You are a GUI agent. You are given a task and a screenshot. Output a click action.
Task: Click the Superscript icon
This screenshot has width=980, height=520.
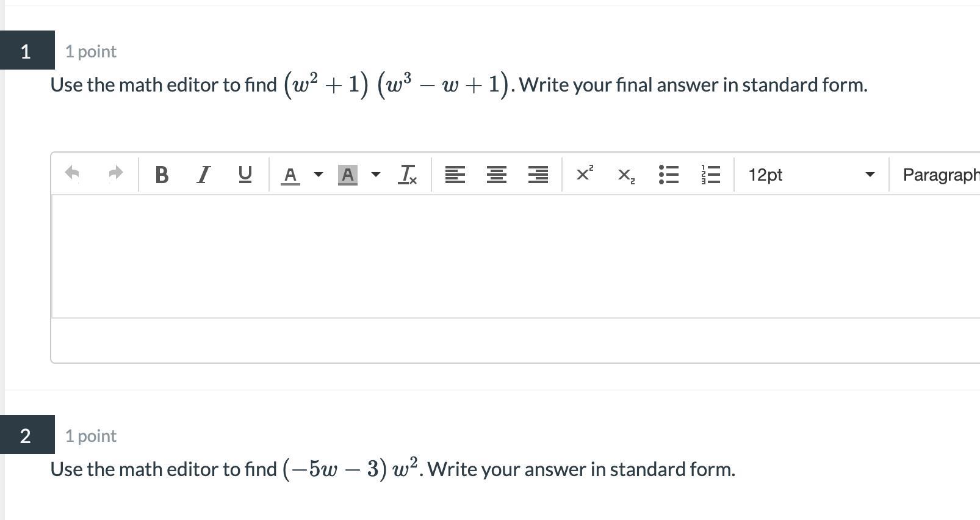pos(584,174)
